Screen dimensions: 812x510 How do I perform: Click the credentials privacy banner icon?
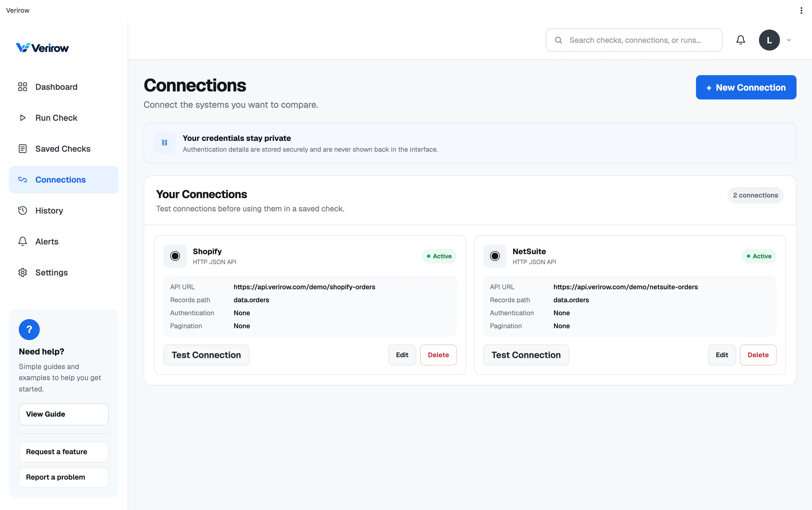tap(165, 143)
